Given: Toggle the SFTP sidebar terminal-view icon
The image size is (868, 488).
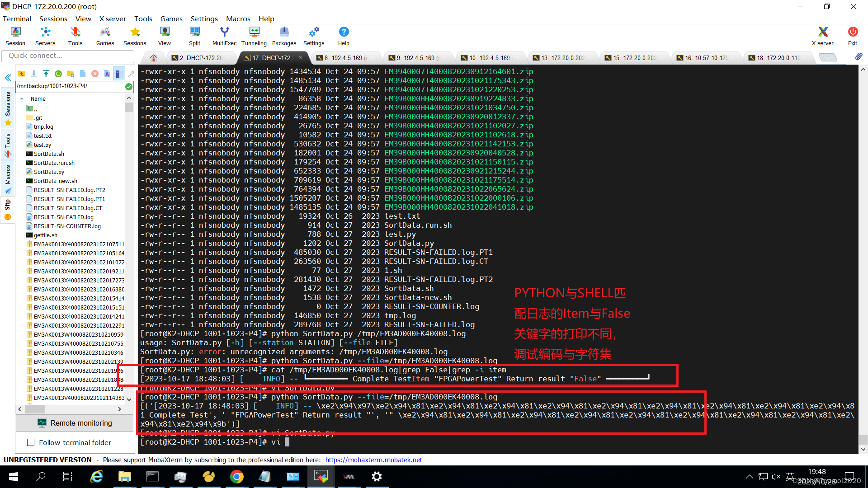Looking at the screenshot, I should (x=118, y=74).
